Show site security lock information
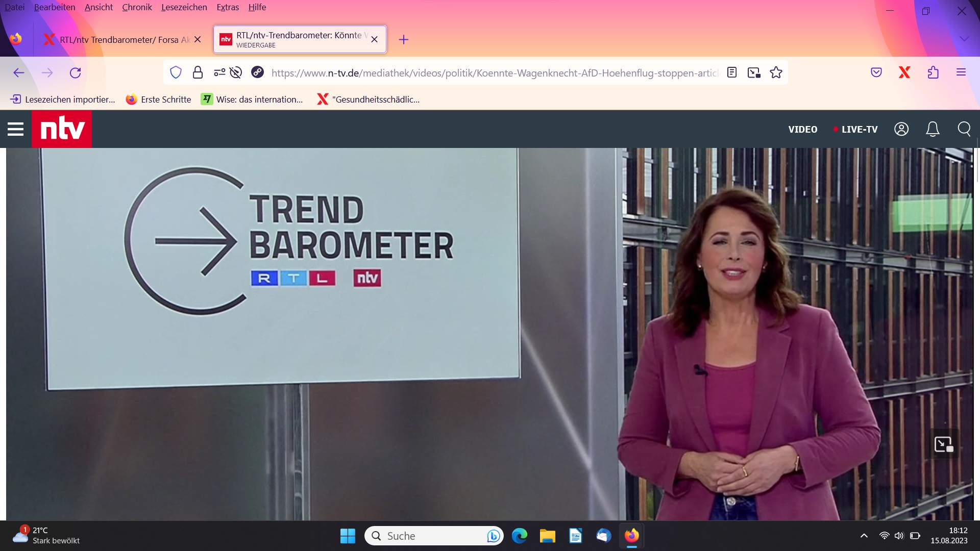This screenshot has width=980, height=551. tap(198, 72)
